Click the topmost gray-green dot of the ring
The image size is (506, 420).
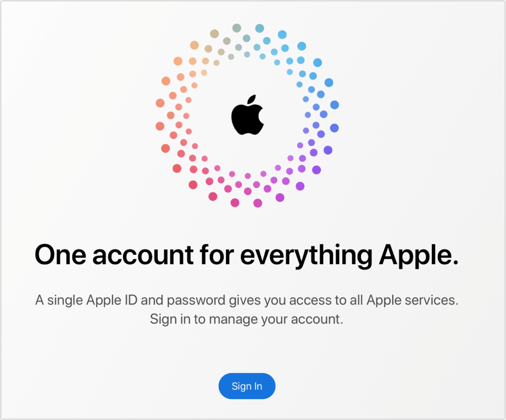(237, 28)
